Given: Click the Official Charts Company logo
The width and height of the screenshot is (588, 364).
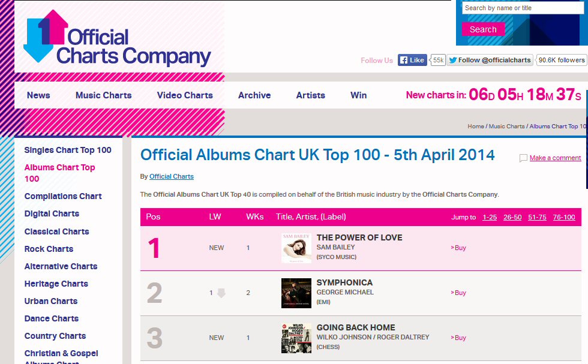Looking at the screenshot, I should (x=117, y=38).
